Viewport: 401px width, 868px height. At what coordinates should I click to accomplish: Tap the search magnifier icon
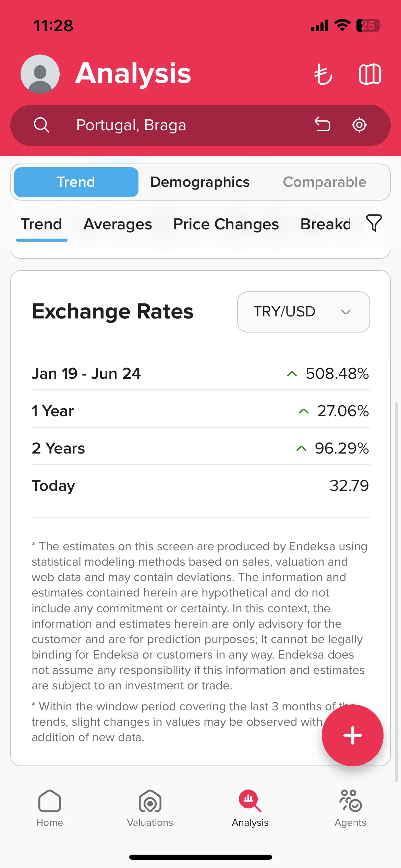41,125
